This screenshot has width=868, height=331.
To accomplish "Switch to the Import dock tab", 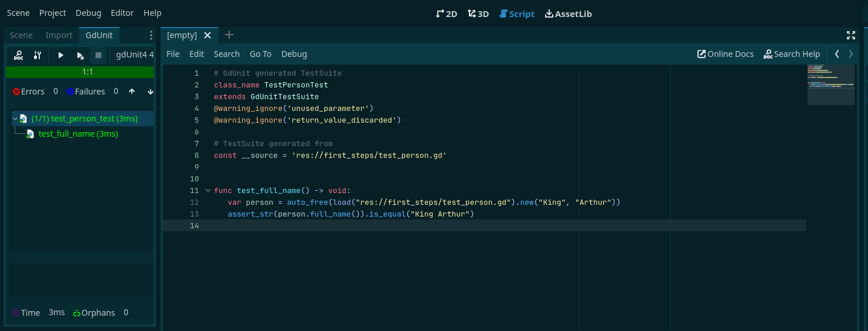I will 59,35.
